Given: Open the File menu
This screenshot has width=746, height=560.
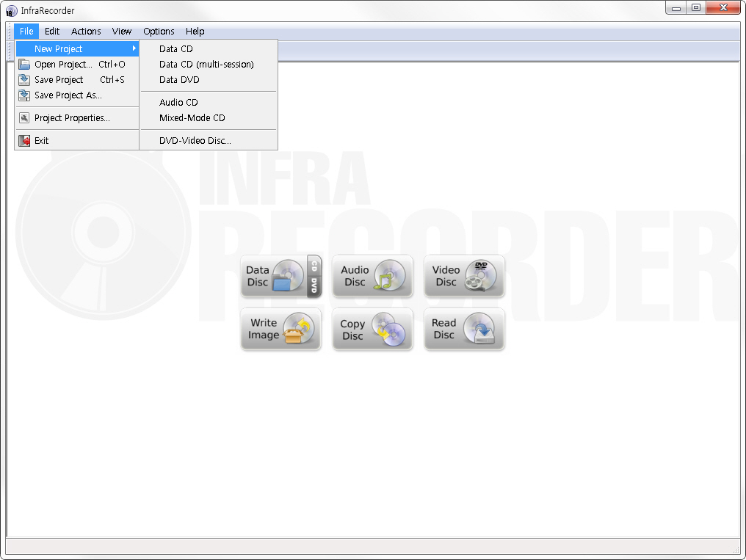Looking at the screenshot, I should pyautogui.click(x=26, y=32).
